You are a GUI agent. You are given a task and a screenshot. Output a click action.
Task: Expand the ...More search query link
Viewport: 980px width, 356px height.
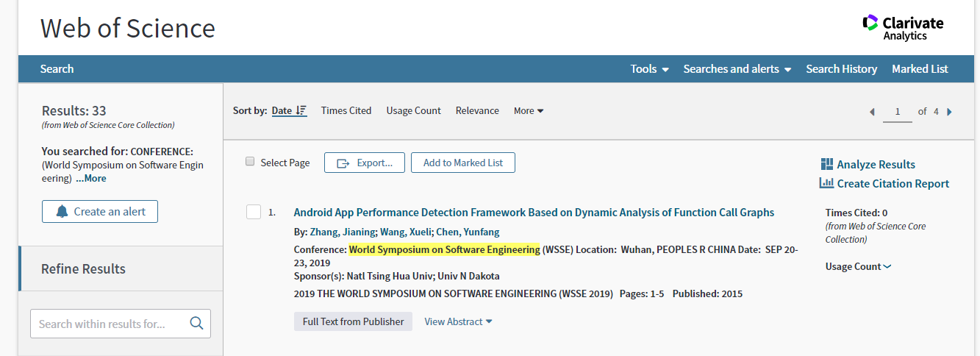coord(90,178)
